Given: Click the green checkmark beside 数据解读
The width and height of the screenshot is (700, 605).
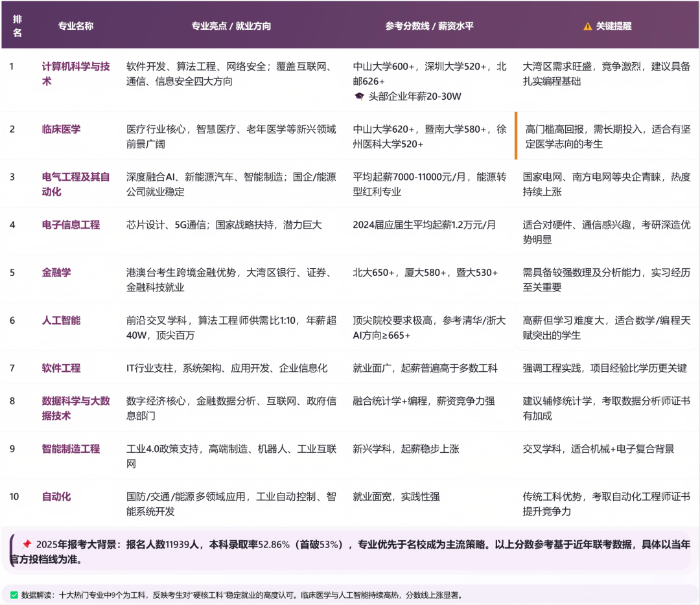Looking at the screenshot, I should 14,595.
